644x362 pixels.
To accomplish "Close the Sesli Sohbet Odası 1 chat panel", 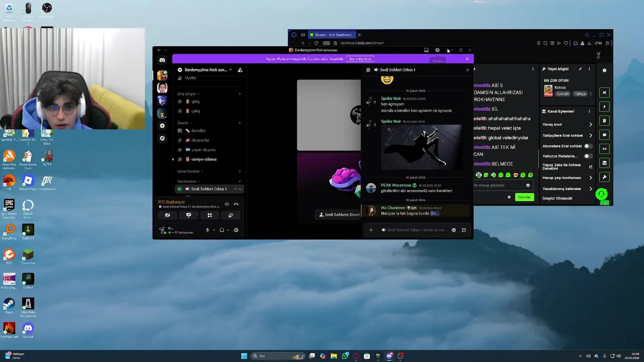I will 467,70.
